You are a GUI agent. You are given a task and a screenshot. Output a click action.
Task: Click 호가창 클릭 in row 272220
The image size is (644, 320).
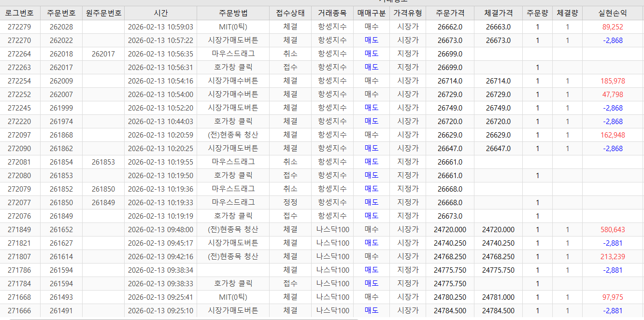(x=233, y=122)
